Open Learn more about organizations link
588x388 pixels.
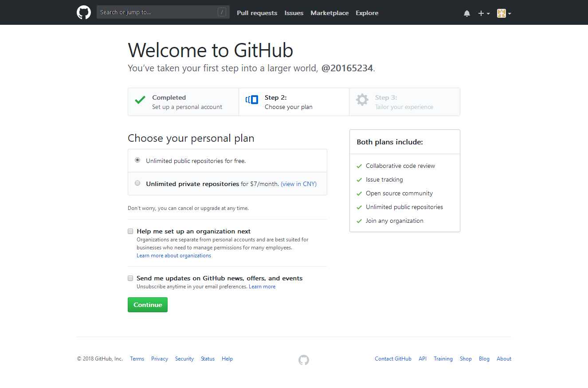coord(174,256)
